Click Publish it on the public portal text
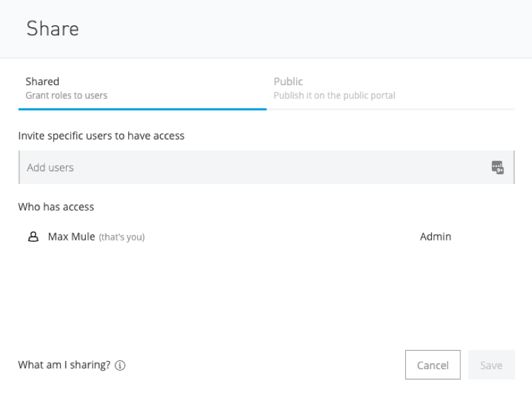Viewport: 532px width, 393px height. (x=334, y=96)
